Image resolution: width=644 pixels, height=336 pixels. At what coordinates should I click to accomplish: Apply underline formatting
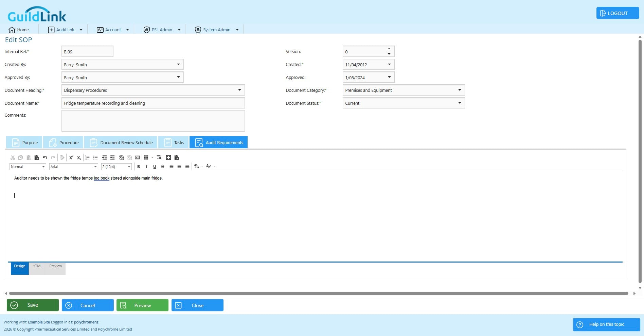click(155, 167)
